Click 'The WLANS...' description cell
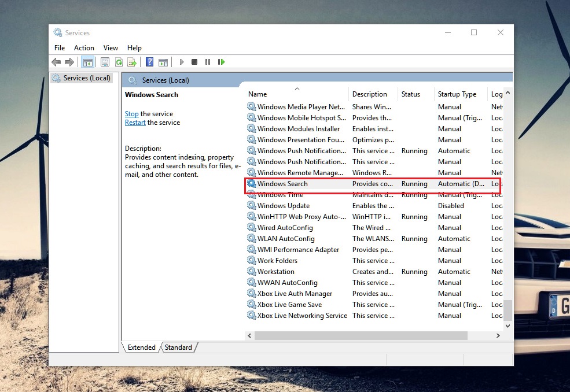 [x=373, y=239]
